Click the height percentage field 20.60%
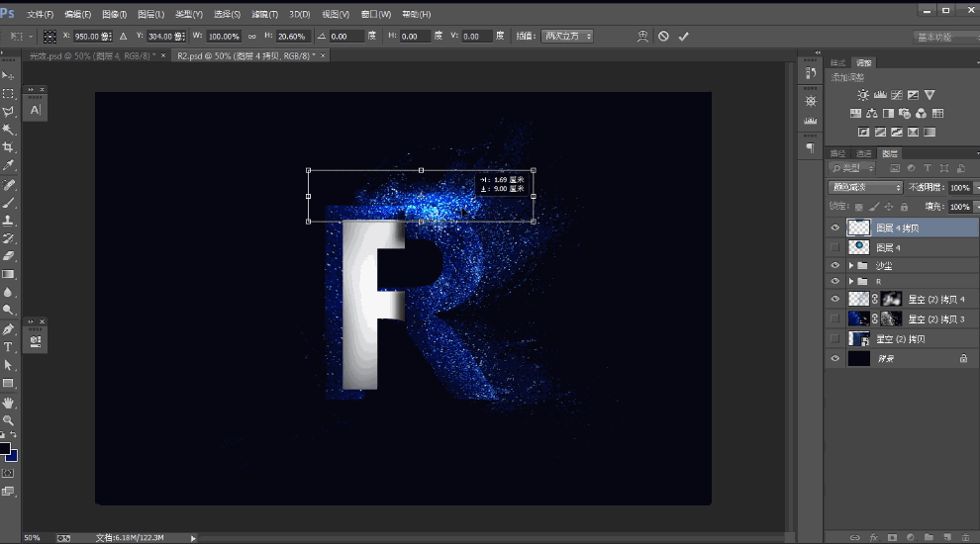Viewport: 980px width, 544px height. 292,37
